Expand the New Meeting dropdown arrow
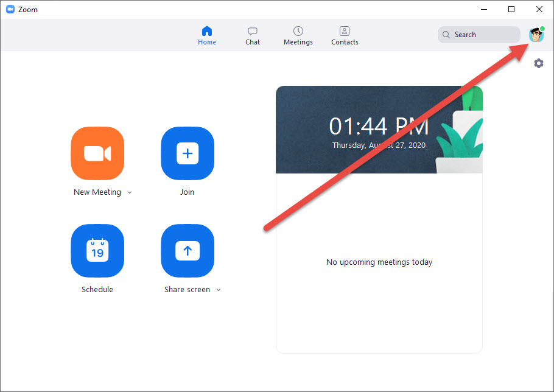 click(x=130, y=192)
